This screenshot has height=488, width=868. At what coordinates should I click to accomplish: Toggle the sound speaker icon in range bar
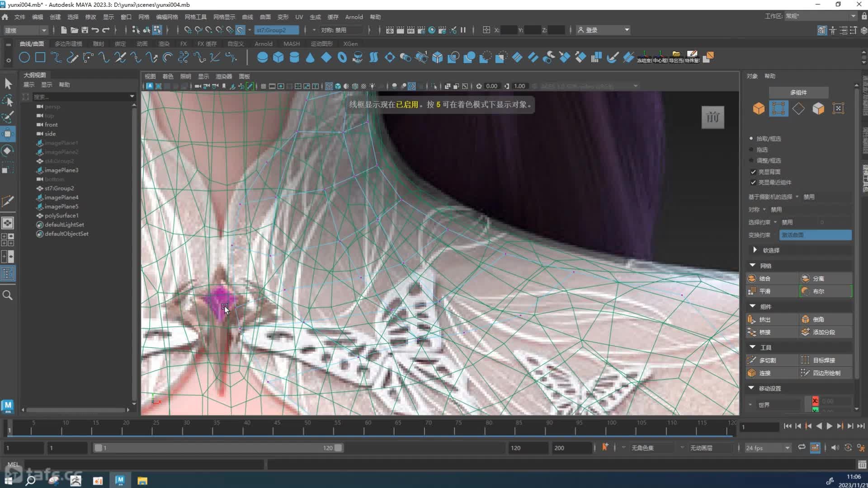pyautogui.click(x=835, y=447)
